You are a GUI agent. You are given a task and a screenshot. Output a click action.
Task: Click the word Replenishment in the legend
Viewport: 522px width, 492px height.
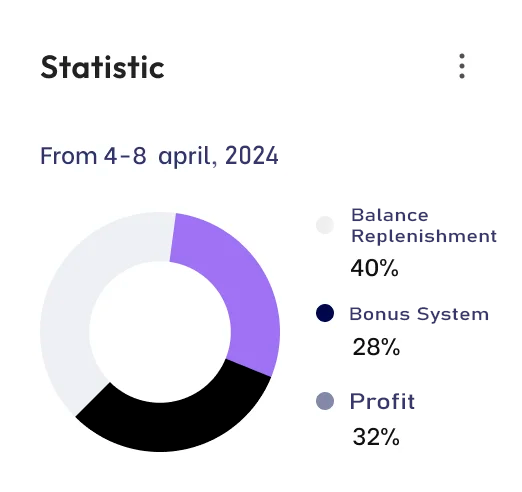424,236
